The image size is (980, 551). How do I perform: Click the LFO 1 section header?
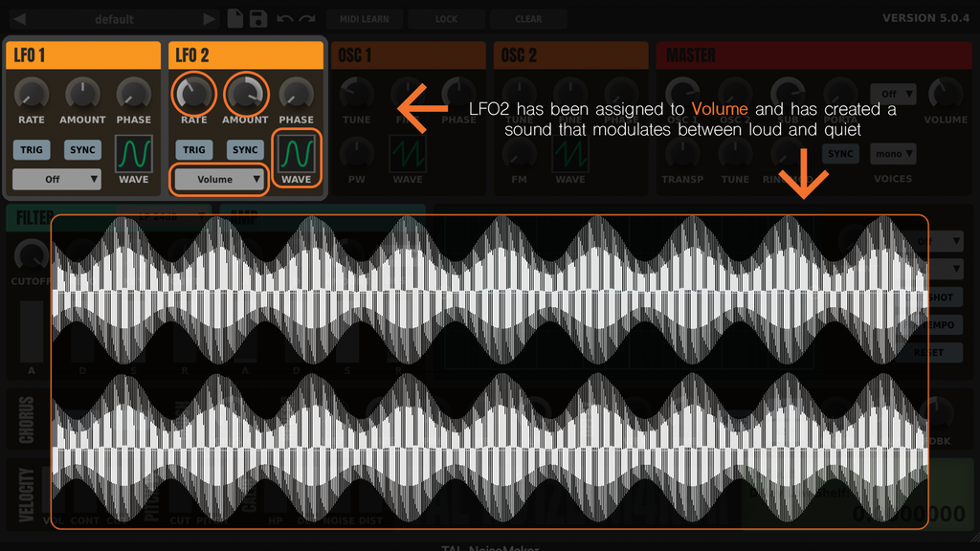[x=83, y=55]
